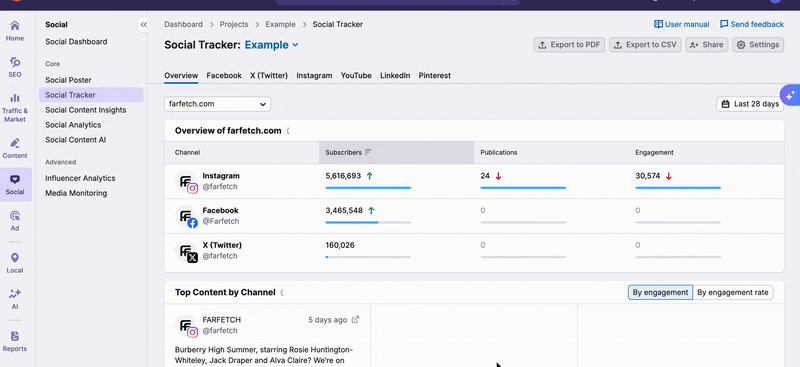Switch to the Pinterest tab
The width and height of the screenshot is (800, 367).
click(x=435, y=76)
